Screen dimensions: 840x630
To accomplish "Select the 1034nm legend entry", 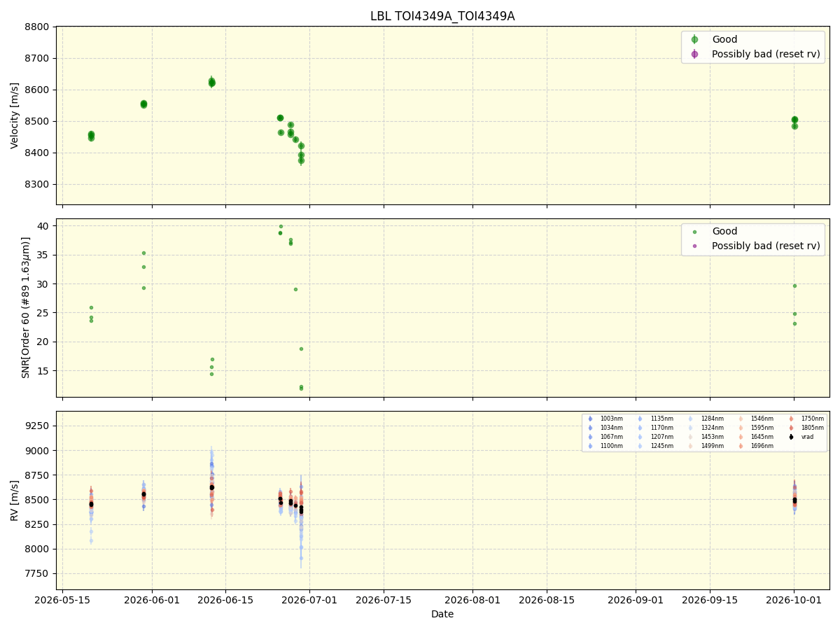I will coord(606,428).
